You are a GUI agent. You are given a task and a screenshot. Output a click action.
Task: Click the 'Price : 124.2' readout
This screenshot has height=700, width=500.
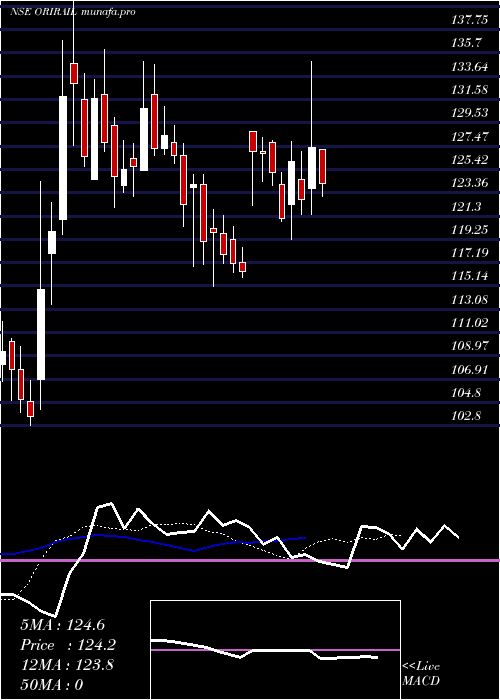click(x=68, y=645)
